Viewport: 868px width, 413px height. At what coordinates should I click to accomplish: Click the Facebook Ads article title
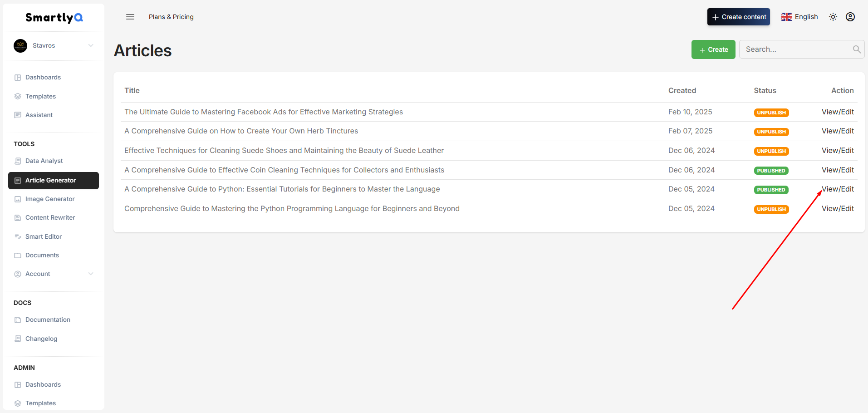click(264, 112)
